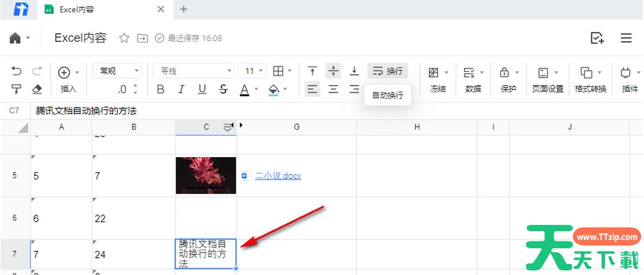Open the 二小说.docx link
The width and height of the screenshot is (644, 275).
click(x=278, y=176)
